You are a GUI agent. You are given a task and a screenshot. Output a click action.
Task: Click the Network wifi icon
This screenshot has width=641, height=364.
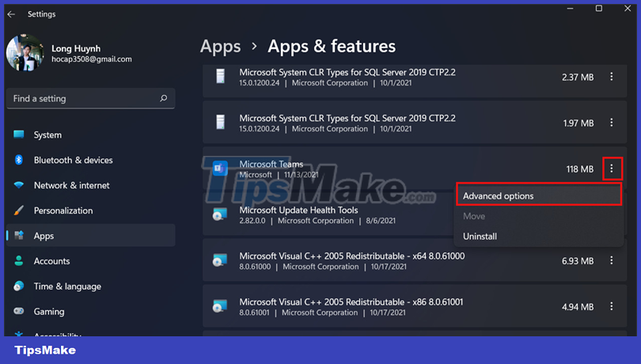click(19, 185)
